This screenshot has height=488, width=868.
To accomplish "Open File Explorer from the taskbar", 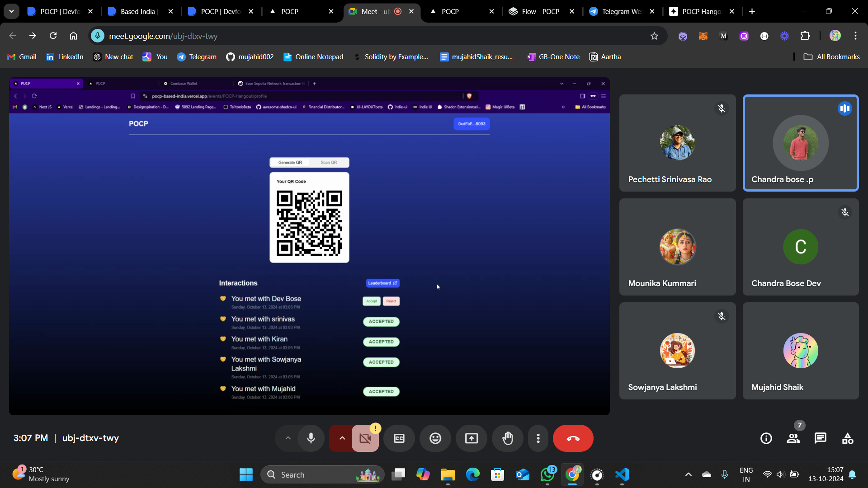I will click(x=448, y=475).
